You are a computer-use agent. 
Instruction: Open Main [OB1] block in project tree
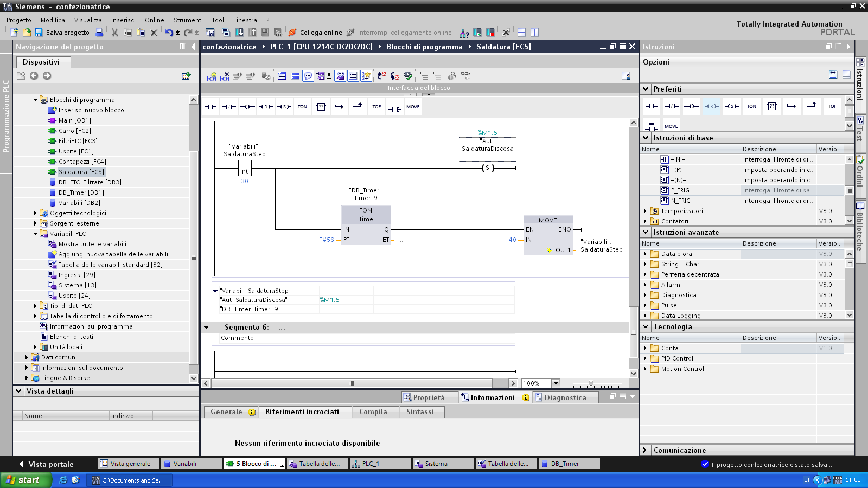point(74,120)
